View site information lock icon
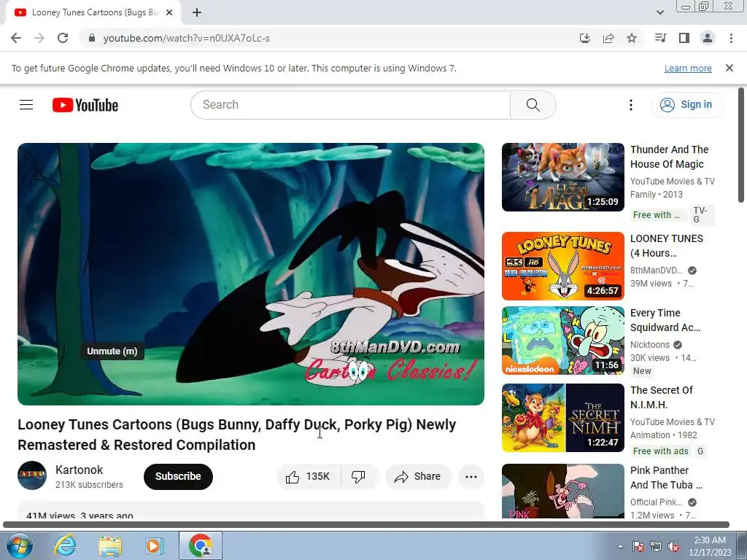This screenshot has height=560, width=747. [92, 38]
